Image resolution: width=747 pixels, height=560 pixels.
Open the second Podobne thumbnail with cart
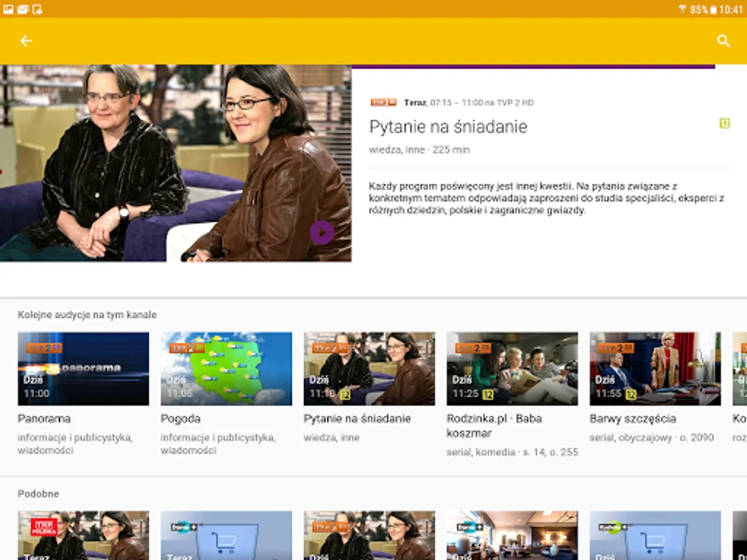click(x=227, y=536)
